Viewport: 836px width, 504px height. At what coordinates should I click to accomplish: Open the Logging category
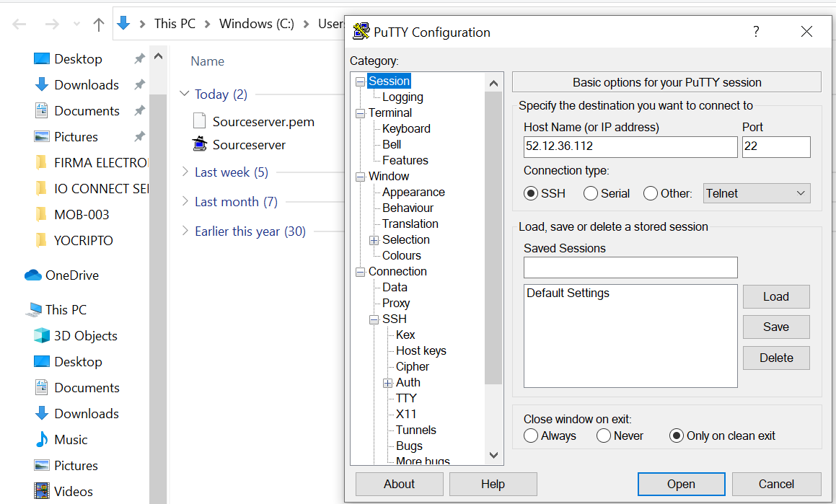point(402,97)
